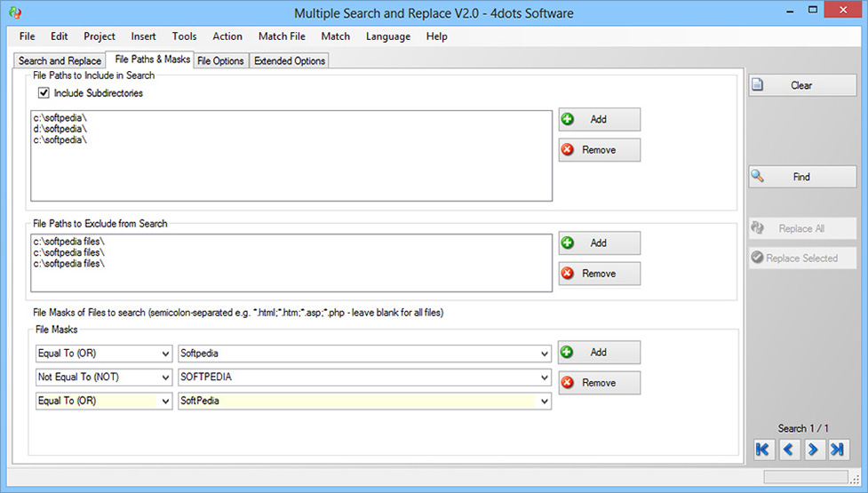Click the Clear button
The image size is (868, 493).
[x=802, y=85]
